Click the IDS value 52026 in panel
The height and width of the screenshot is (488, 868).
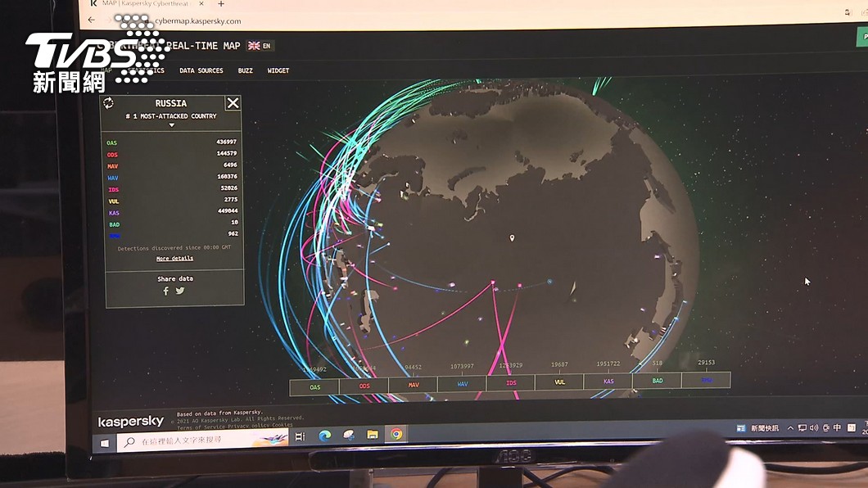(228, 188)
